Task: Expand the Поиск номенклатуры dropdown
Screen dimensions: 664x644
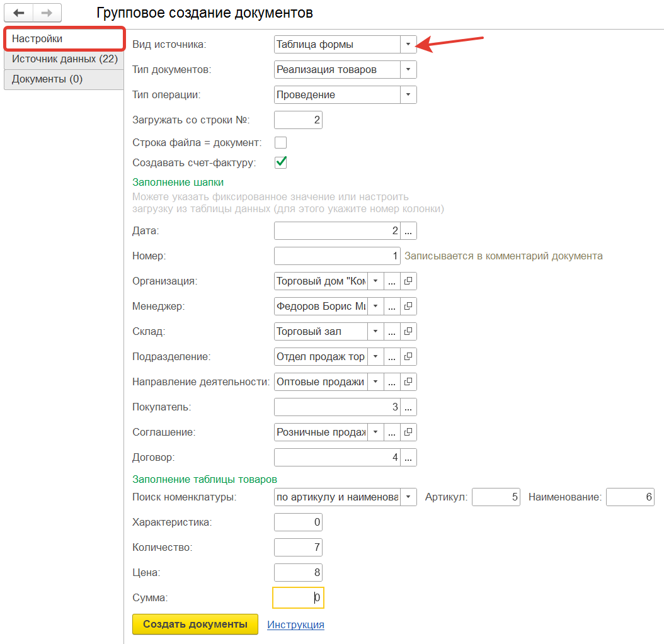Action: [x=408, y=497]
